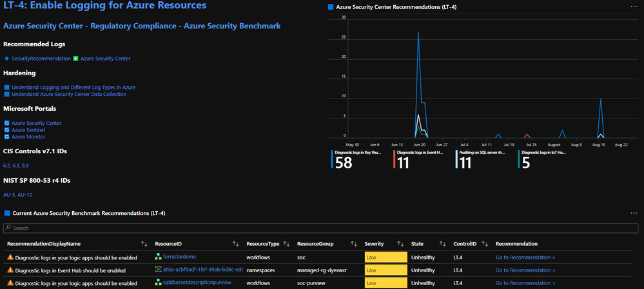Click icon beside Understand Logging and Different Log Types
Image resolution: width=644 pixels, height=289 pixels.
[x=6, y=88]
